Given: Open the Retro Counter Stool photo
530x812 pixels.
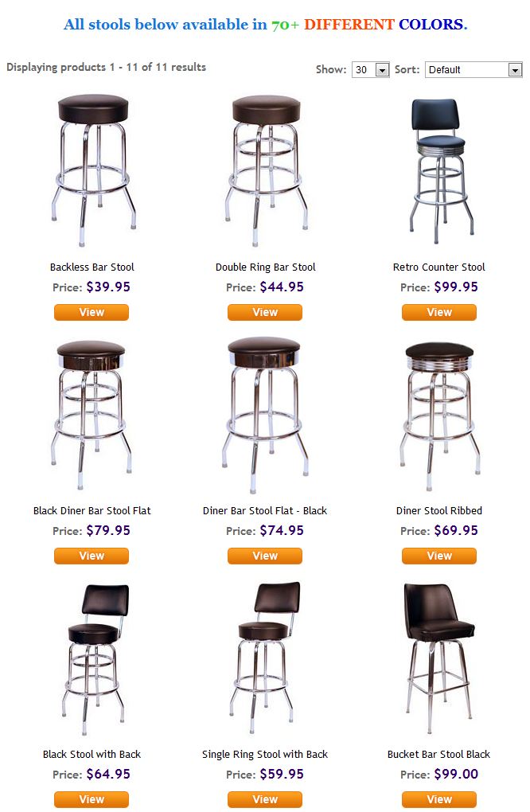Looking at the screenshot, I should pyautogui.click(x=439, y=170).
